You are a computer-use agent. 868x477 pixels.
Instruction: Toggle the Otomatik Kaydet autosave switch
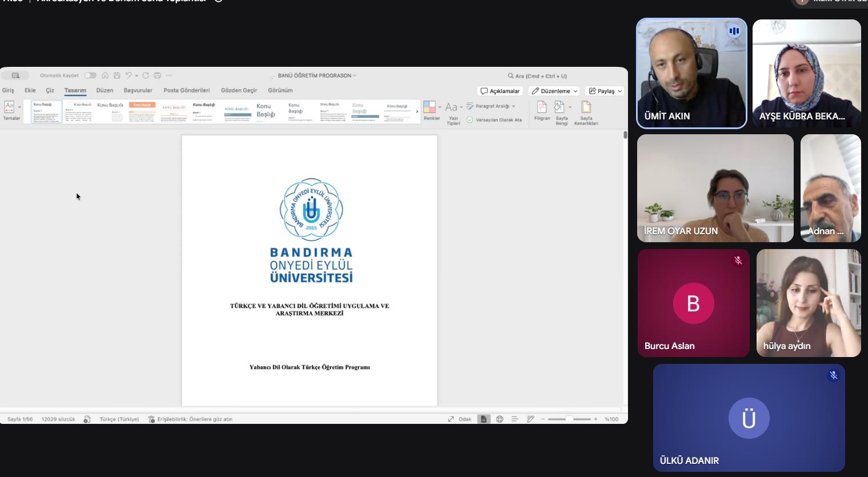90,75
